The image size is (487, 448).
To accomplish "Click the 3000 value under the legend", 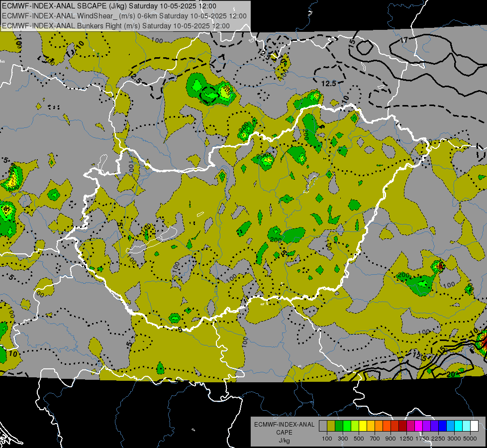I will click(454, 439).
